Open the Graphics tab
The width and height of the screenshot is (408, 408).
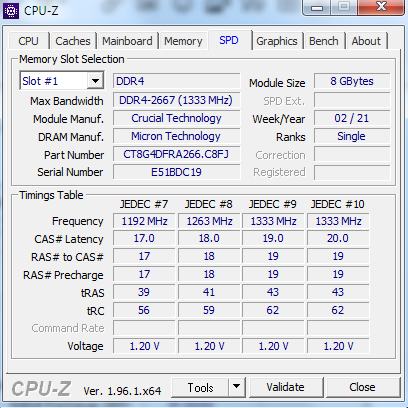tap(277, 41)
